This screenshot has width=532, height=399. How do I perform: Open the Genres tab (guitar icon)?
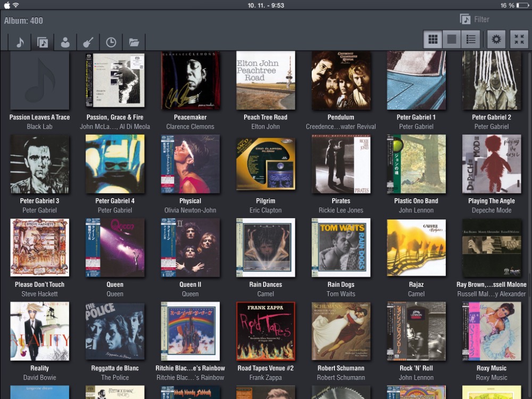coord(88,42)
